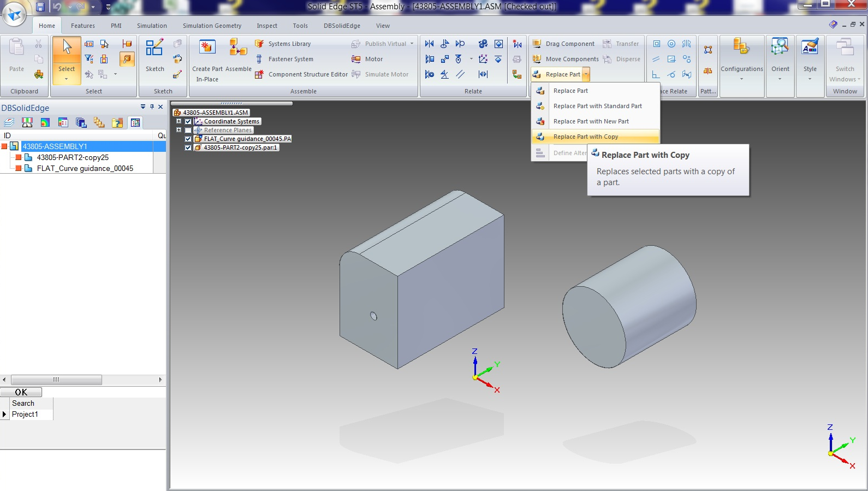Screen dimensions: 868x491
Task: Open the Solid Edge application button
Action: 15,14
